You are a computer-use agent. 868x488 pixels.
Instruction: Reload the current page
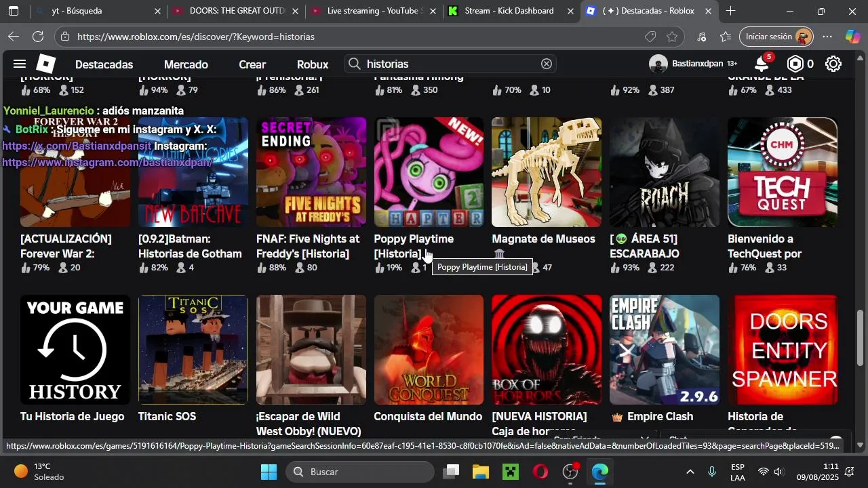click(x=38, y=37)
